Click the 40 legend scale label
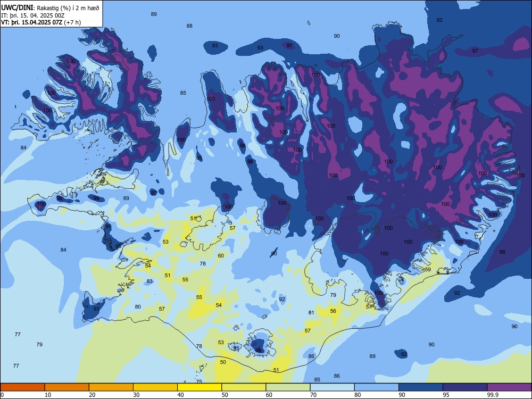Image resolution: width=532 pixels, height=399 pixels. (x=180, y=395)
